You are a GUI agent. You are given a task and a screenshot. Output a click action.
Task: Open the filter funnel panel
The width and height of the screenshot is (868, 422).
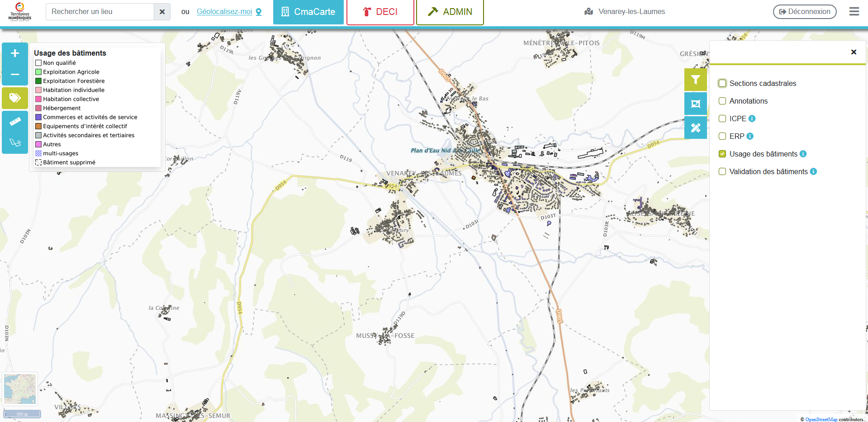(695, 80)
